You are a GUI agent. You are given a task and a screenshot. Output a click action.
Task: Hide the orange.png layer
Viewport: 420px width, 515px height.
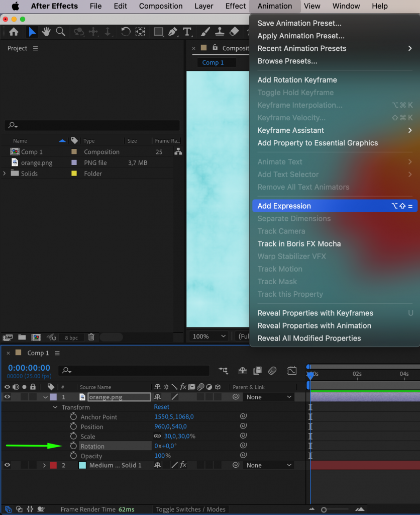click(x=7, y=397)
